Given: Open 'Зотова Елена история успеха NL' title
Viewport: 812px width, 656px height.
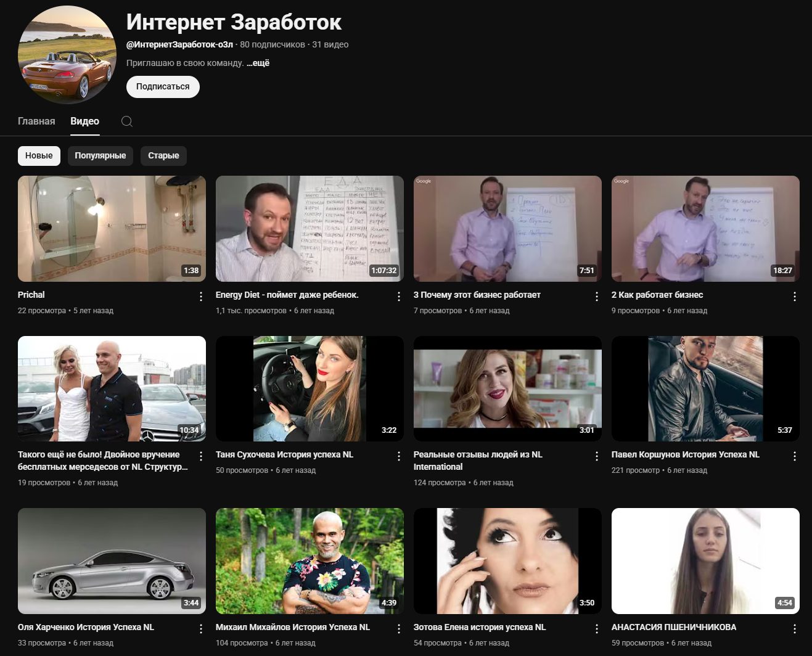Looking at the screenshot, I should point(480,627).
